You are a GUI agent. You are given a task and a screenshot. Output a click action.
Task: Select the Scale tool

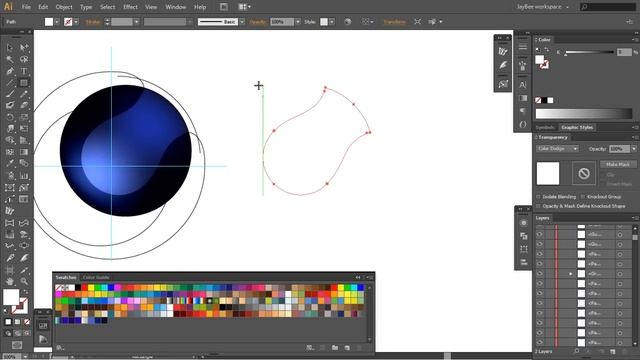click(24, 117)
